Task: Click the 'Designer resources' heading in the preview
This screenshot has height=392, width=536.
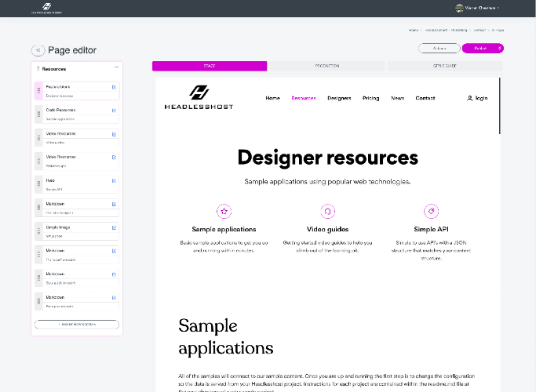Action: tap(328, 158)
